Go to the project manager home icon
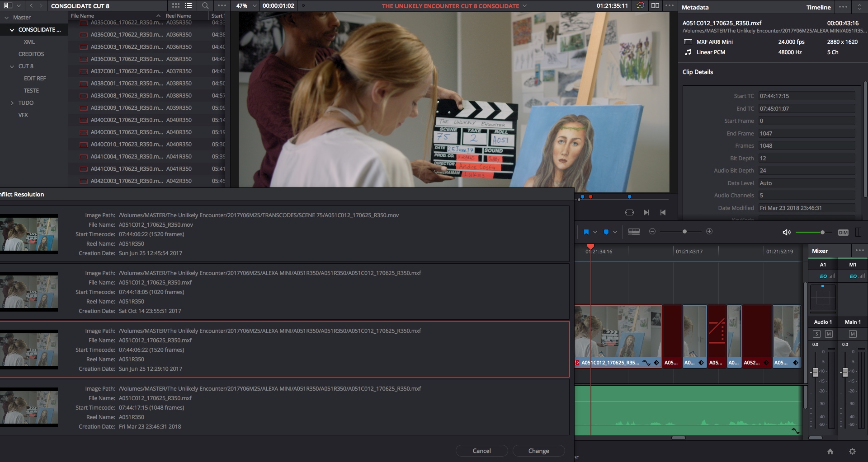This screenshot has height=462, width=868. 830,451
